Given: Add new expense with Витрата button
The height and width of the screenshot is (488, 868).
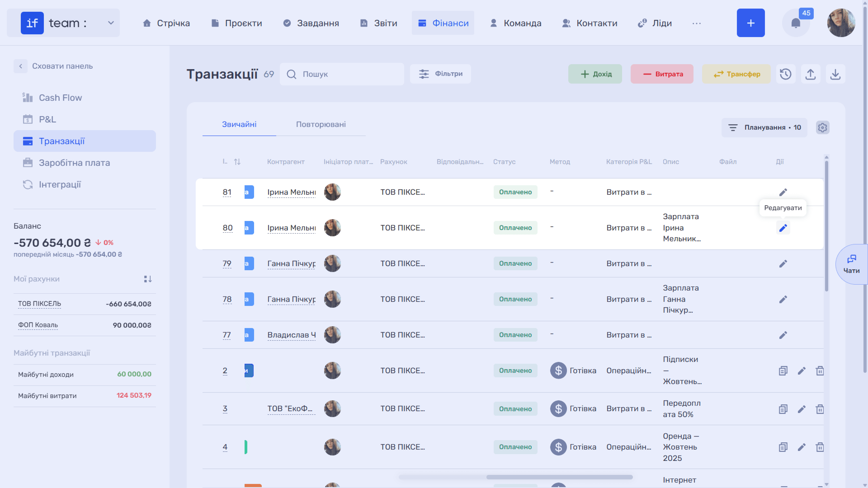Looking at the screenshot, I should (662, 74).
